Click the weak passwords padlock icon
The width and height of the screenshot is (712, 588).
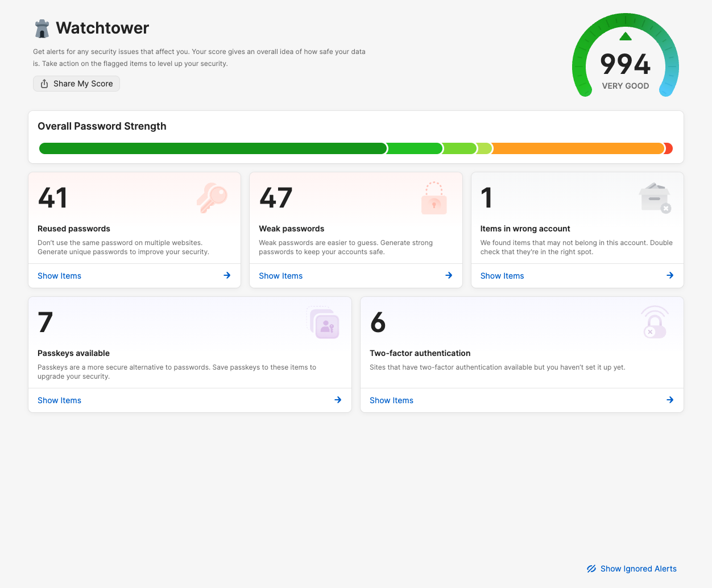click(434, 198)
